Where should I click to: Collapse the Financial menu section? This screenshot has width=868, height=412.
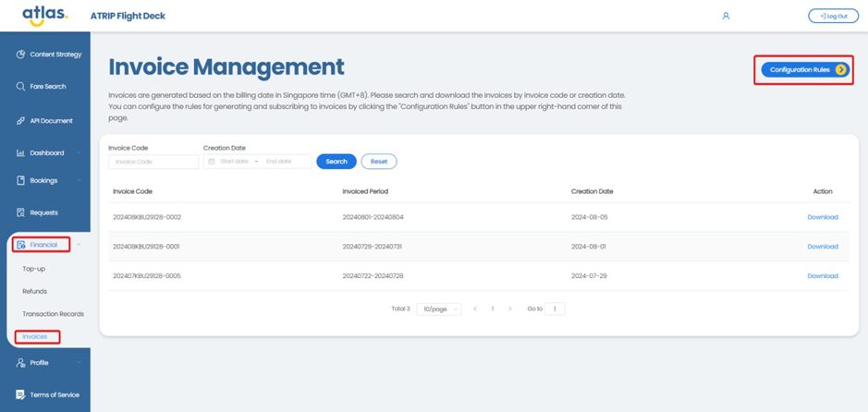[79, 245]
